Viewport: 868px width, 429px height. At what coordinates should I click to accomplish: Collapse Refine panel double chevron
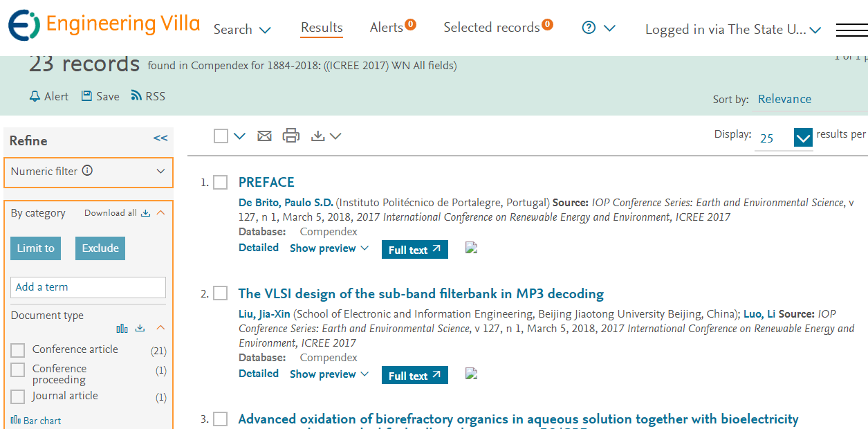point(160,138)
